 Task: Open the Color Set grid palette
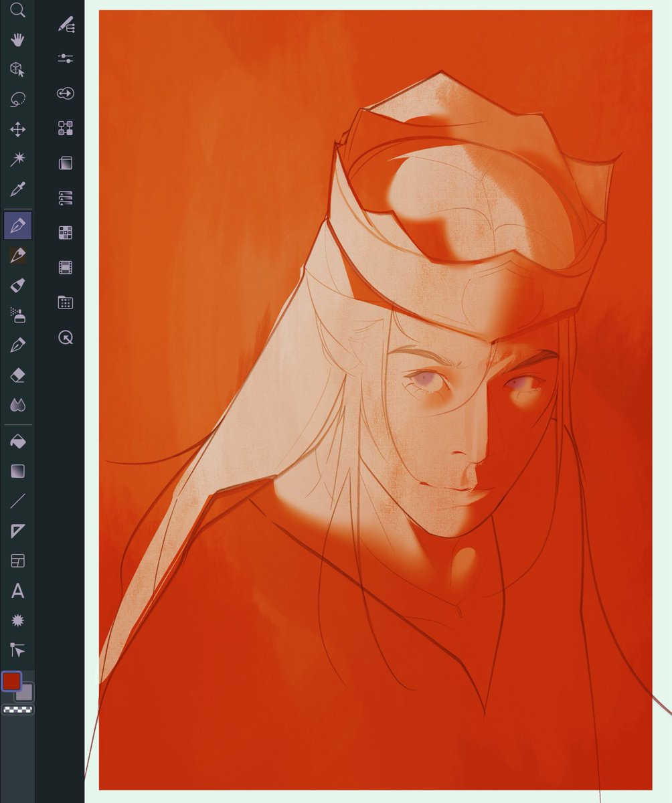[x=66, y=233]
